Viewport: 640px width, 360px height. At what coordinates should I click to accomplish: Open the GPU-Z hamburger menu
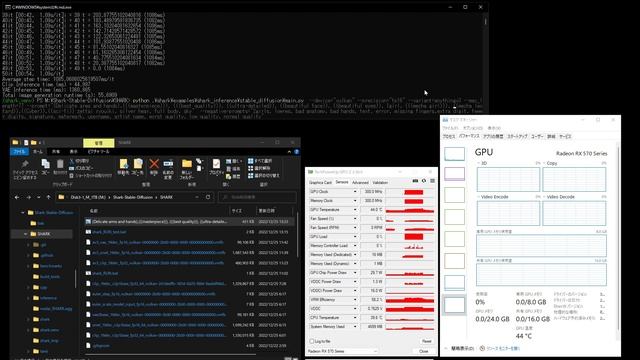pyautogui.click(x=432, y=181)
